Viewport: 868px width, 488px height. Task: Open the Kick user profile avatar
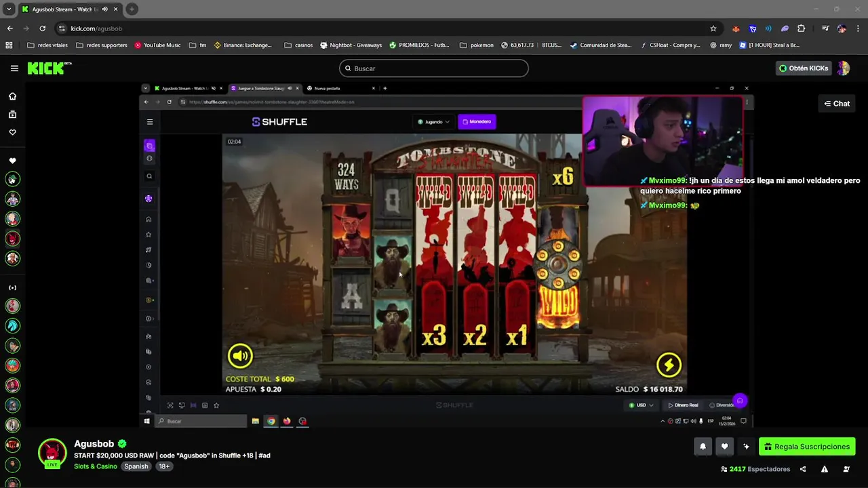click(844, 68)
